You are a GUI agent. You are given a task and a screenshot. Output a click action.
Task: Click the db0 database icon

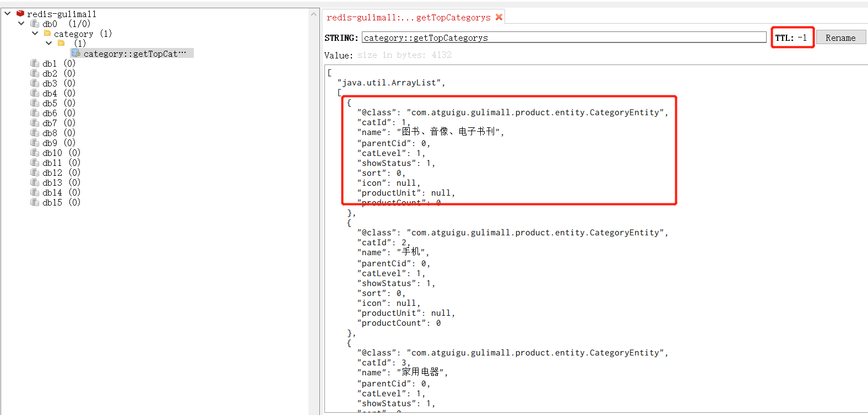tap(35, 23)
